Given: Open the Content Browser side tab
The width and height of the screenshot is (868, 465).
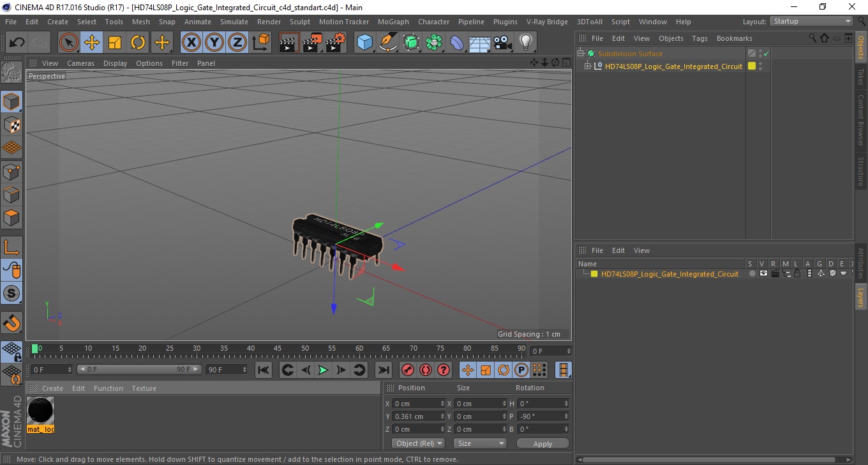Looking at the screenshot, I should point(861,120).
